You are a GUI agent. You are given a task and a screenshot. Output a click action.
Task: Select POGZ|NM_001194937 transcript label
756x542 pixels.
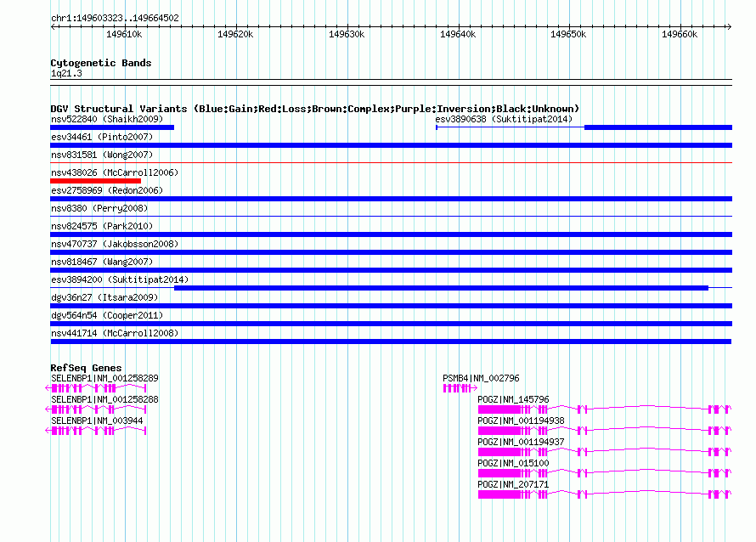point(521,443)
